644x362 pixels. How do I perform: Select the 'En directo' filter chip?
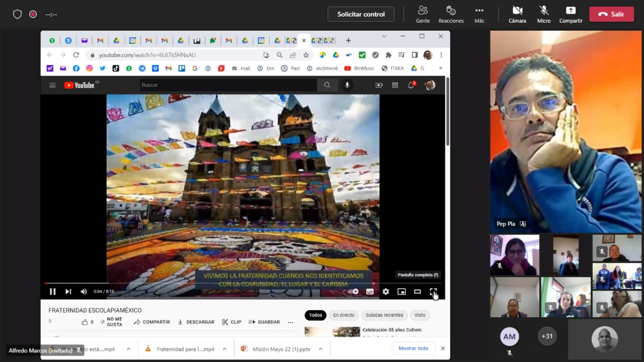[344, 315]
